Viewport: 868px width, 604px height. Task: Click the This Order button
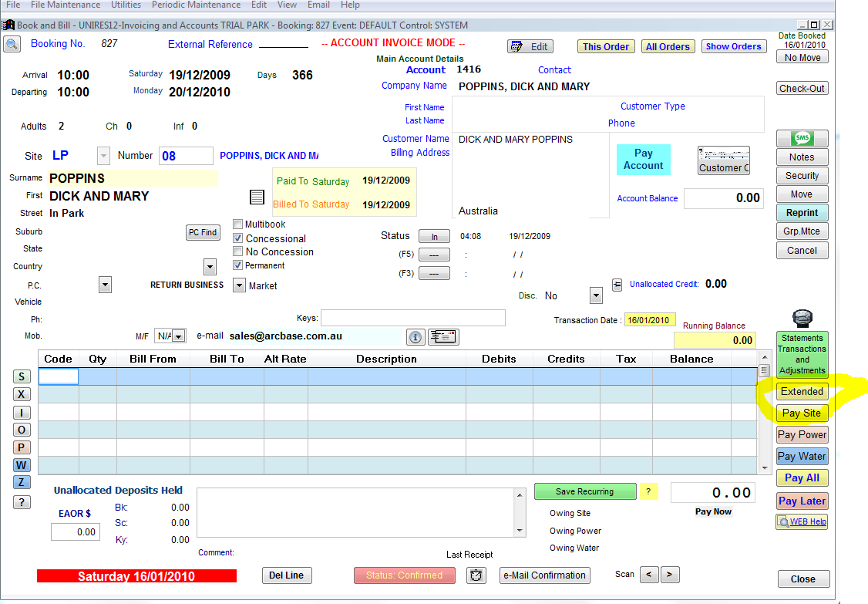606,46
